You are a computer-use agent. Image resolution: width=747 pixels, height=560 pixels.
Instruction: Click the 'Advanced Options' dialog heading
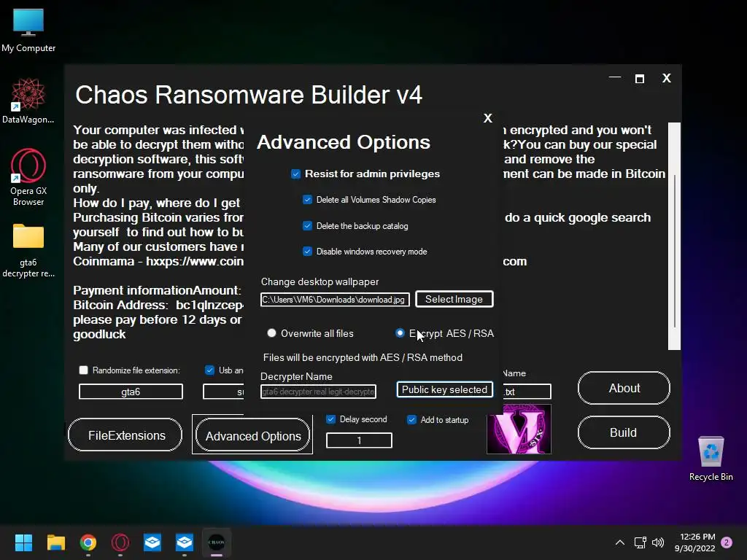[344, 142]
